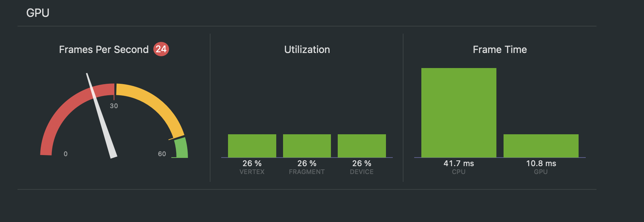The image size is (644, 222).
Task: Click the tall CPU frame time bar
Action: click(459, 112)
